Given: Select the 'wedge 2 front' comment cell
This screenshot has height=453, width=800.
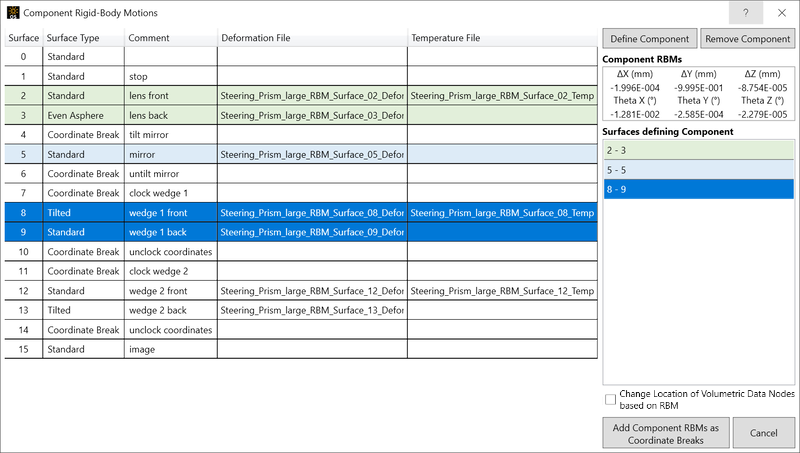Looking at the screenshot, I should pyautogui.click(x=171, y=291).
